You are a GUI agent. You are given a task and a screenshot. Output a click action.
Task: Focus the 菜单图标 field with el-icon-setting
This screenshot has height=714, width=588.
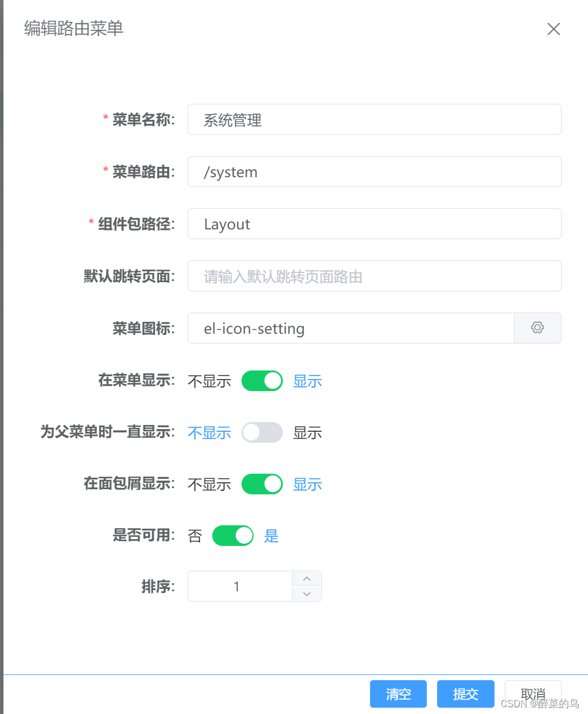coord(351,328)
